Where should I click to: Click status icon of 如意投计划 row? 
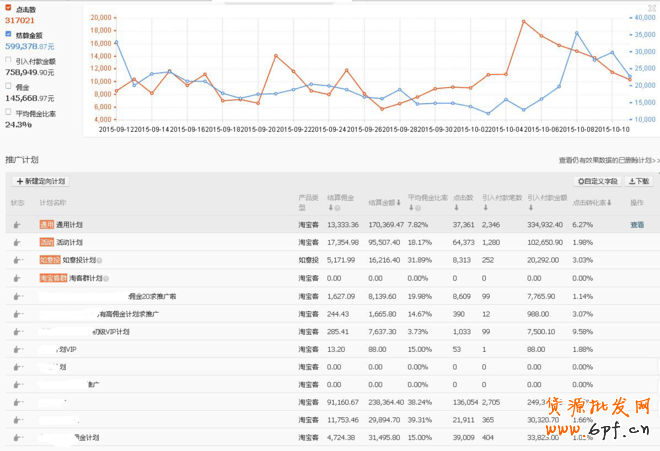tap(17, 260)
